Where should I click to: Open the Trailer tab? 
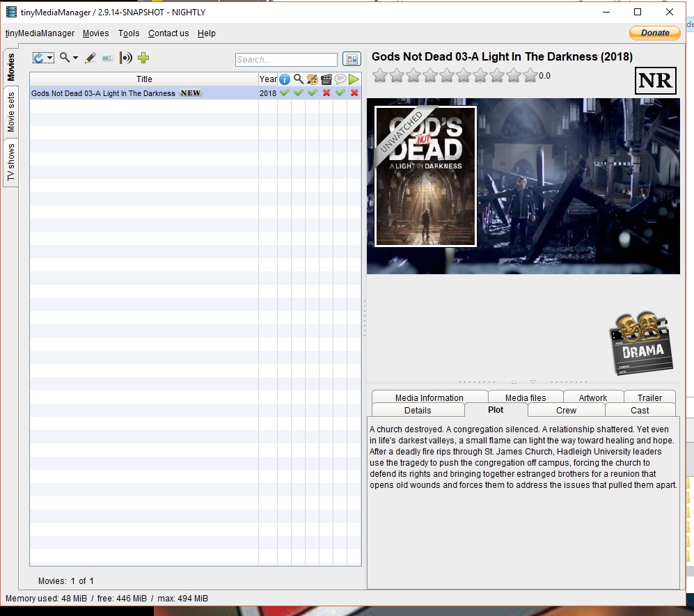click(x=649, y=397)
